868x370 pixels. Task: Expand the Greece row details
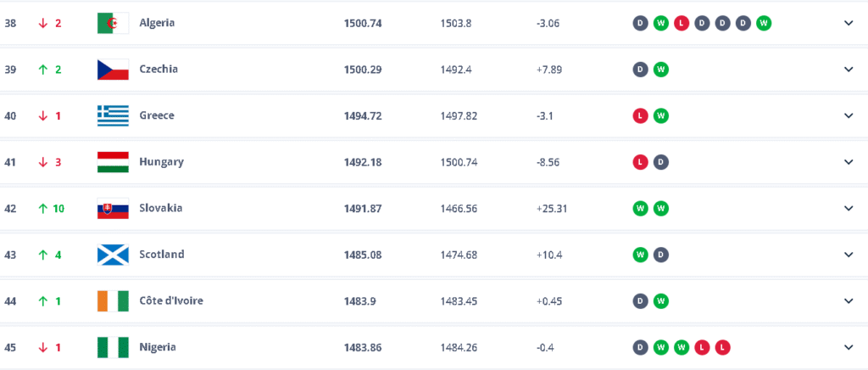849,115
